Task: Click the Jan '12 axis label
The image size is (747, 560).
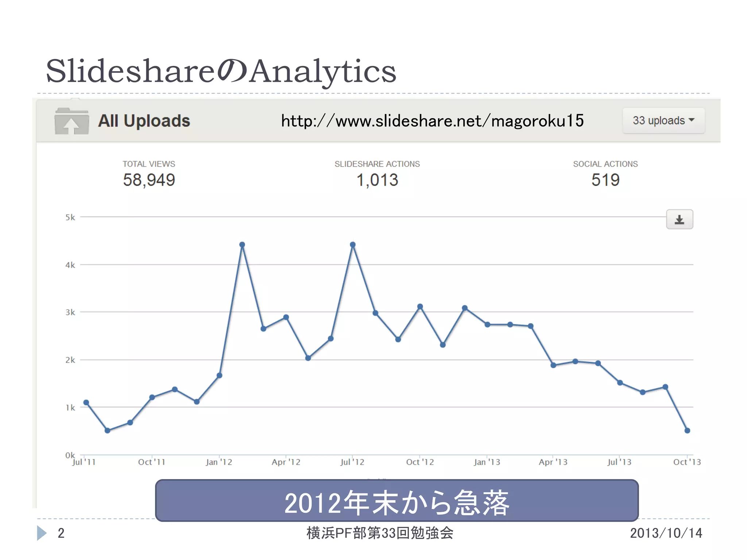Action: tap(219, 462)
